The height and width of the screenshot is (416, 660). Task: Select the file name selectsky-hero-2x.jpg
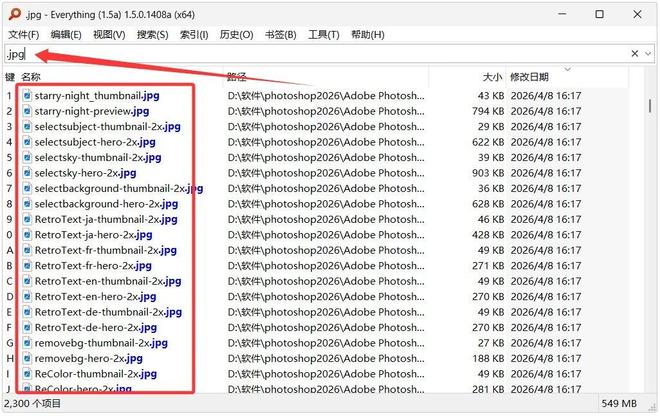tap(85, 173)
